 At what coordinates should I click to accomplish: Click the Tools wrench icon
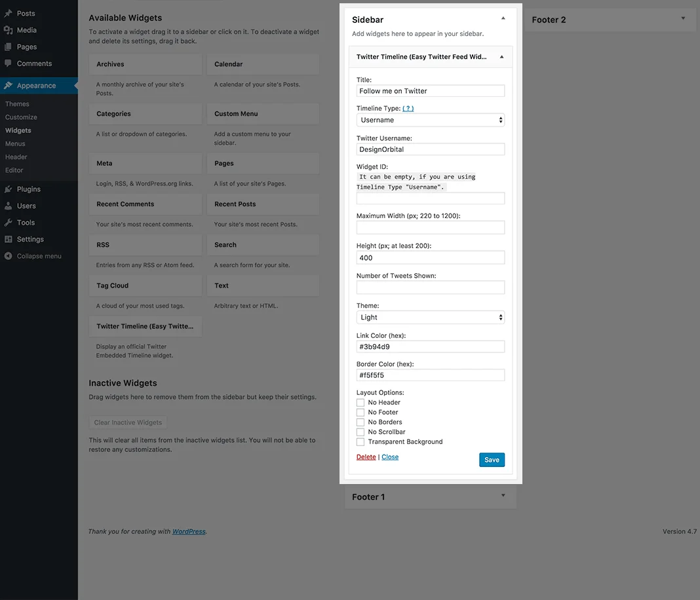tap(8, 223)
